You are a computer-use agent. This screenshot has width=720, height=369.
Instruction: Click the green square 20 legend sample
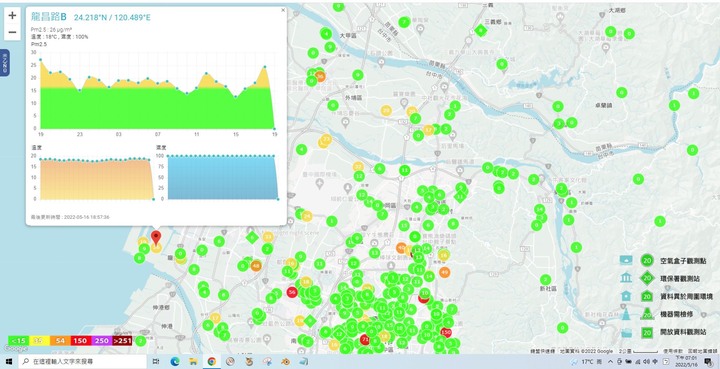tap(647, 332)
